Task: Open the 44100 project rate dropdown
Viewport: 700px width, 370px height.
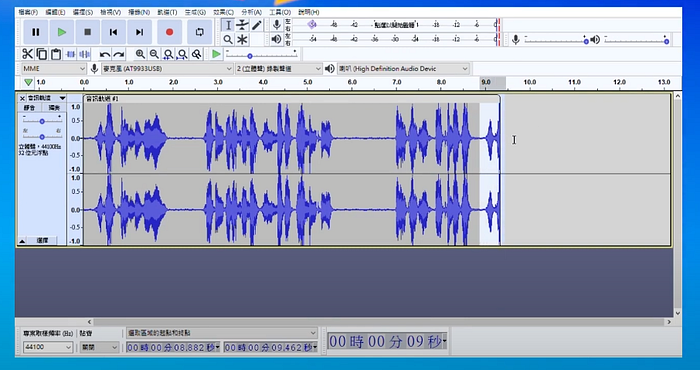Action: [48, 347]
